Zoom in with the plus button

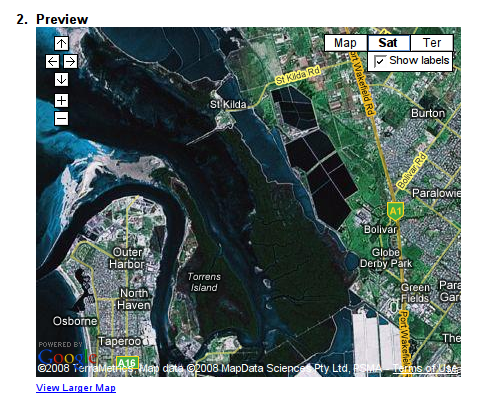pos(61,100)
